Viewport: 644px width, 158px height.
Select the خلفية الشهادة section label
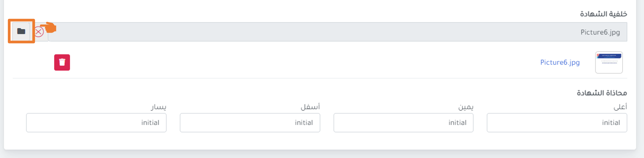pyautogui.click(x=603, y=14)
